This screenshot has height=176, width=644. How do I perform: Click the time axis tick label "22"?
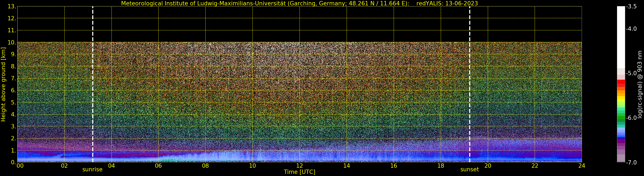[535, 166]
